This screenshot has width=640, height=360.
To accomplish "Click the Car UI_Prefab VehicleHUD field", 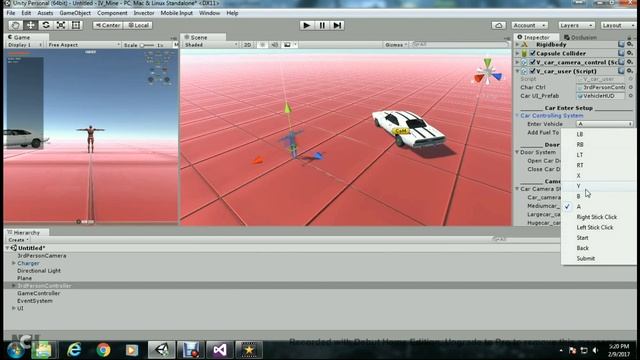I will 600,96.
